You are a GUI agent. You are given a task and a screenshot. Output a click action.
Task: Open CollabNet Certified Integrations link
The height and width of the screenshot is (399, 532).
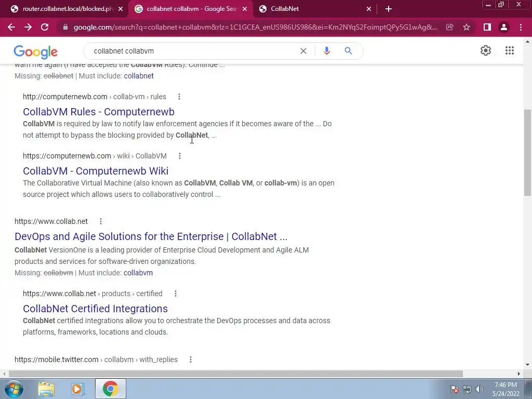[x=95, y=309]
